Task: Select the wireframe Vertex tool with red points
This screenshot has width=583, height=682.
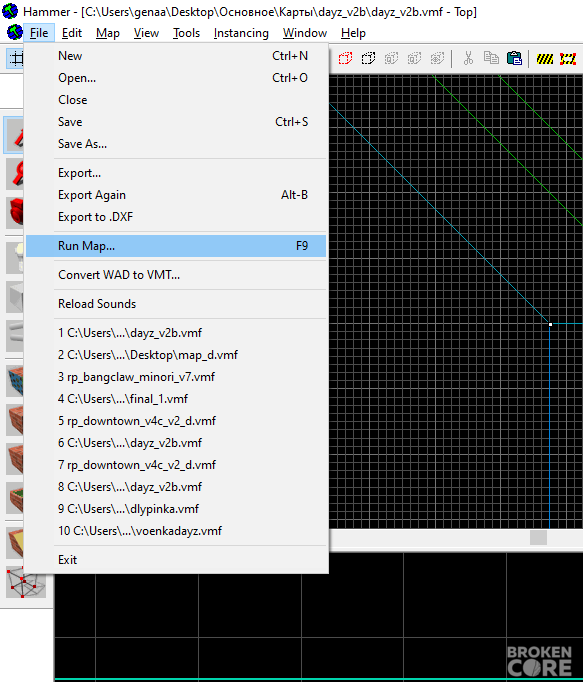Action: click(x=26, y=582)
